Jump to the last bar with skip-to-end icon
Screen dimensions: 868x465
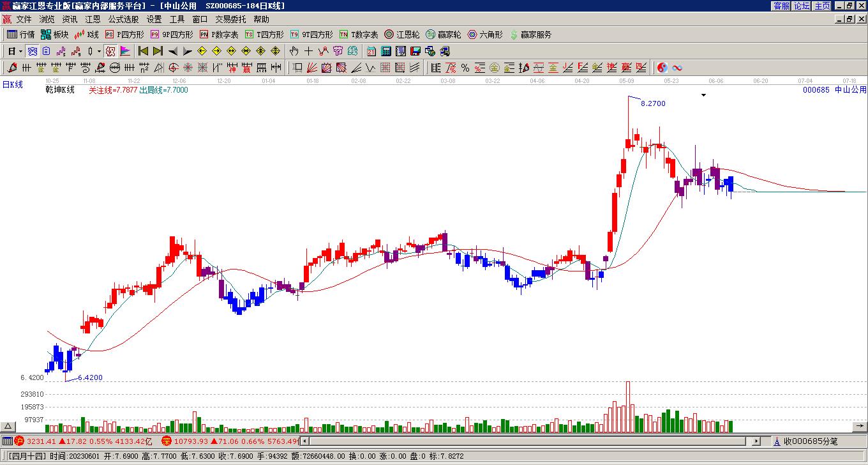tap(158, 51)
